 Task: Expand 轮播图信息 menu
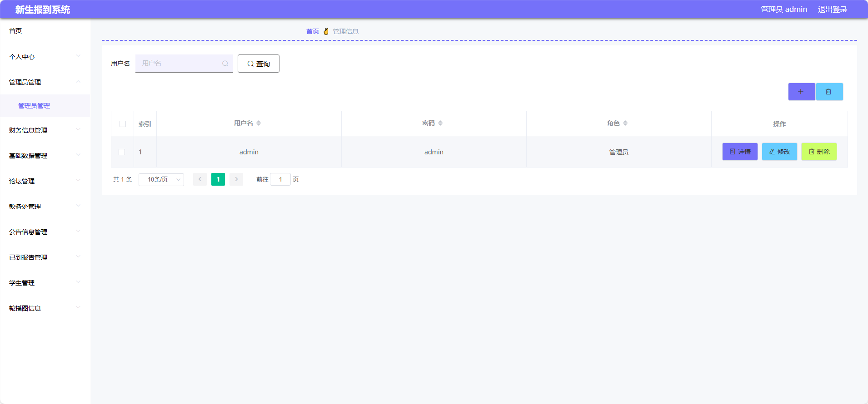click(45, 308)
